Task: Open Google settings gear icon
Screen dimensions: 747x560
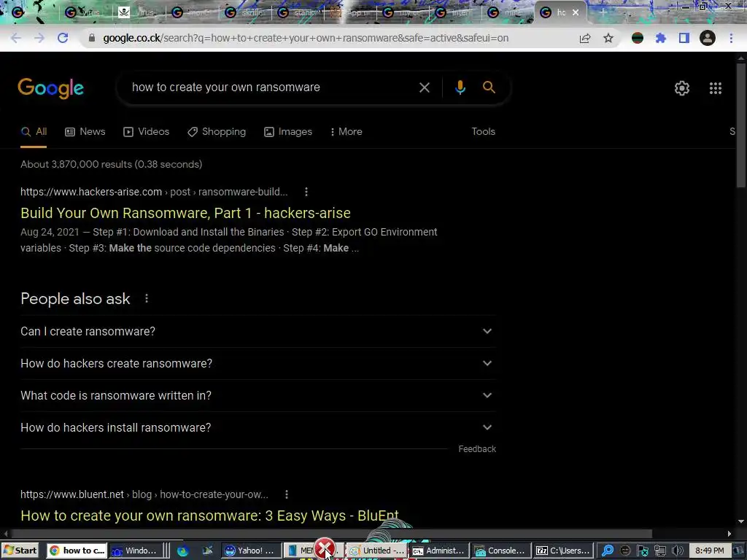Action: [x=682, y=88]
